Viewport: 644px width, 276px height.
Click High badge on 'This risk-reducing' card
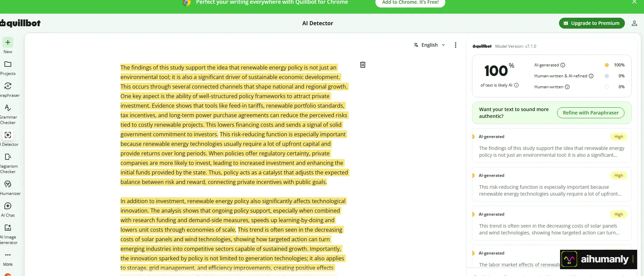click(x=618, y=175)
